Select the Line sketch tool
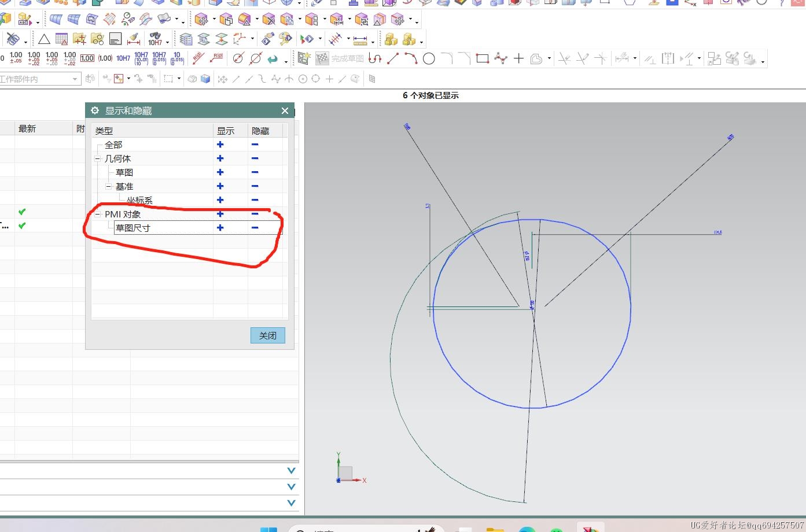The width and height of the screenshot is (806, 532). click(x=393, y=58)
